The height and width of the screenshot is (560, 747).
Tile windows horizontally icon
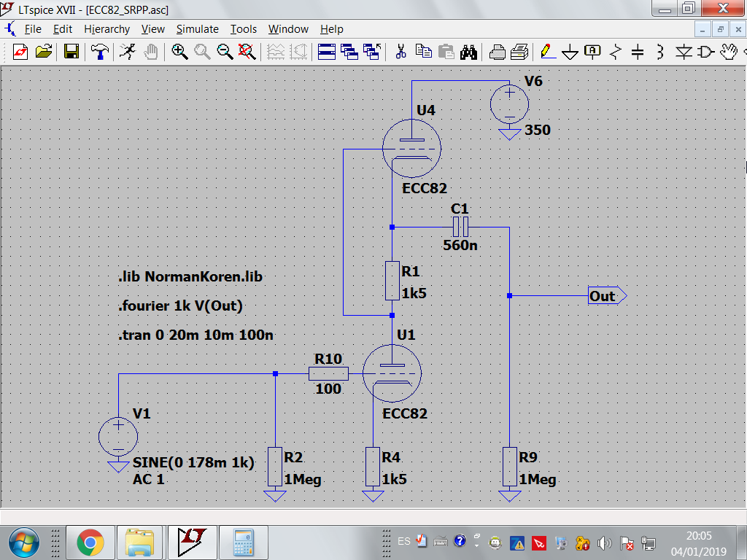(x=326, y=52)
